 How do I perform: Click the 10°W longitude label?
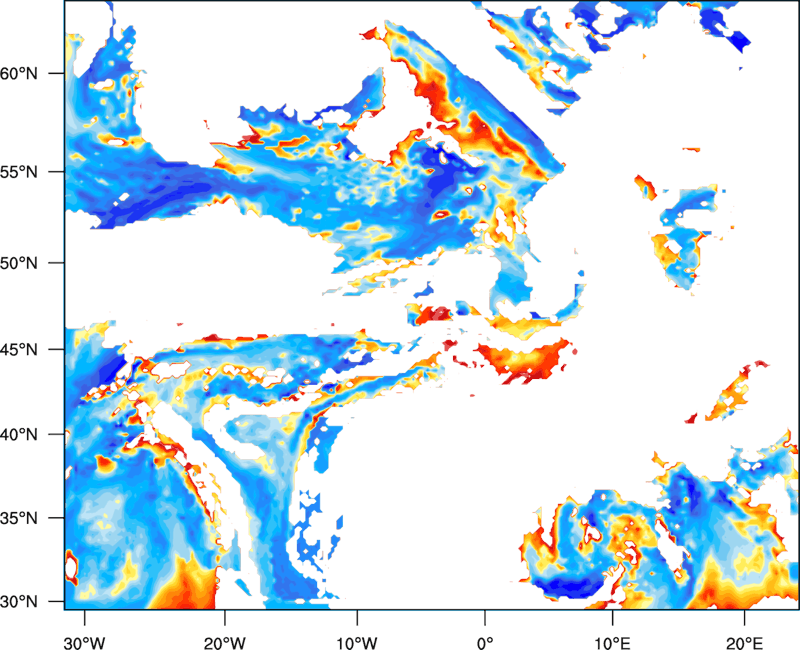tap(357, 643)
